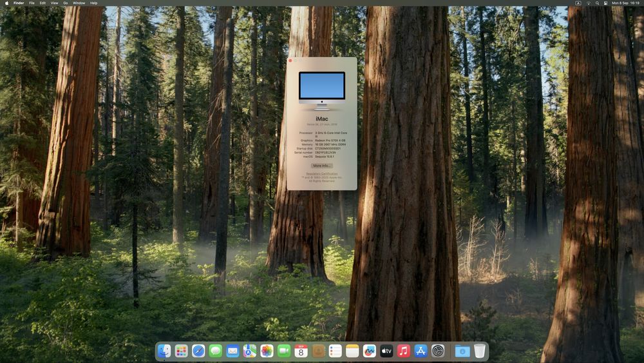Open the File menu
This screenshot has width=644, height=363.
click(32, 3)
